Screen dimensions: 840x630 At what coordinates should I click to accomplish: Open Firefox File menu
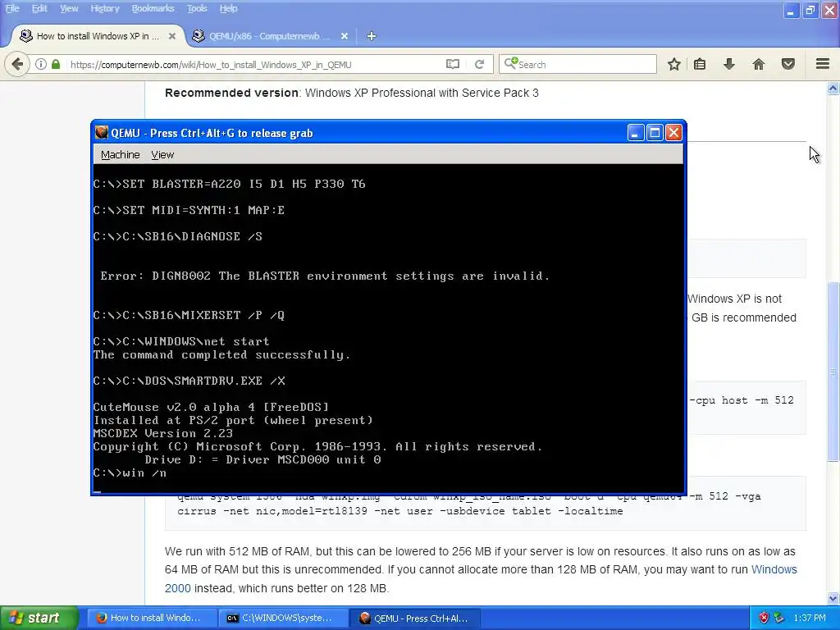click(12, 8)
